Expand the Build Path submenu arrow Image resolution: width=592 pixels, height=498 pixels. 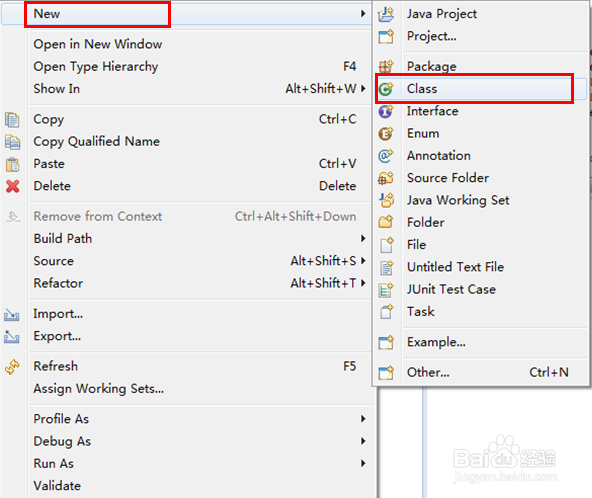click(363, 238)
